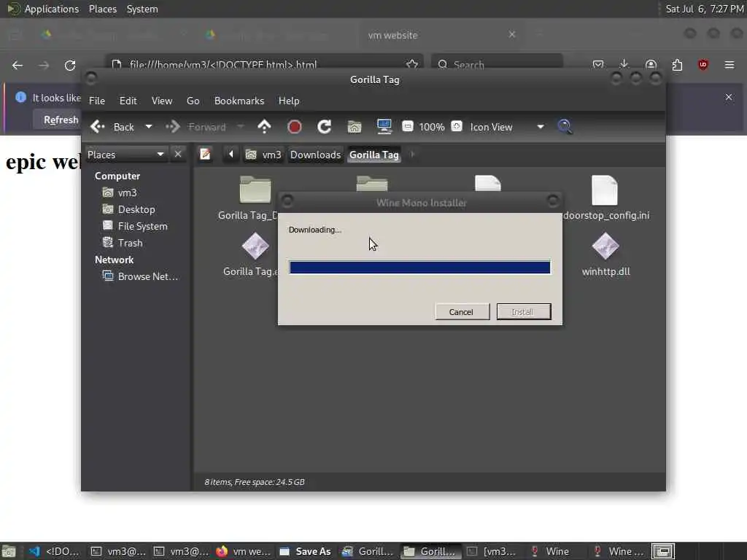Close the vm website tab
This screenshot has width=747, height=560.
511,34
